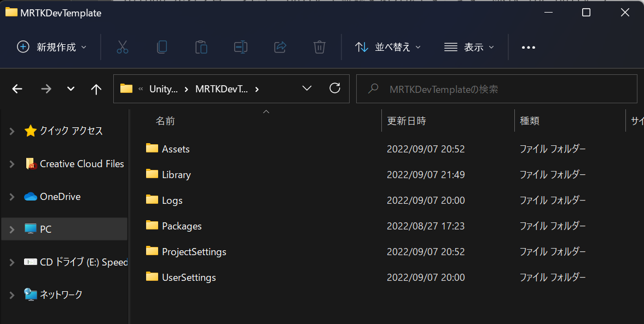The image size is (644, 324).
Task: Click the Assets folder icon
Action: coord(152,148)
